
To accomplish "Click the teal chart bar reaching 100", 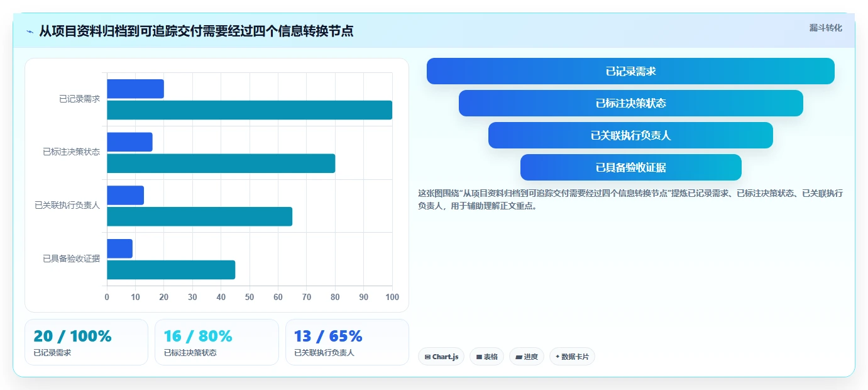I will pos(250,110).
